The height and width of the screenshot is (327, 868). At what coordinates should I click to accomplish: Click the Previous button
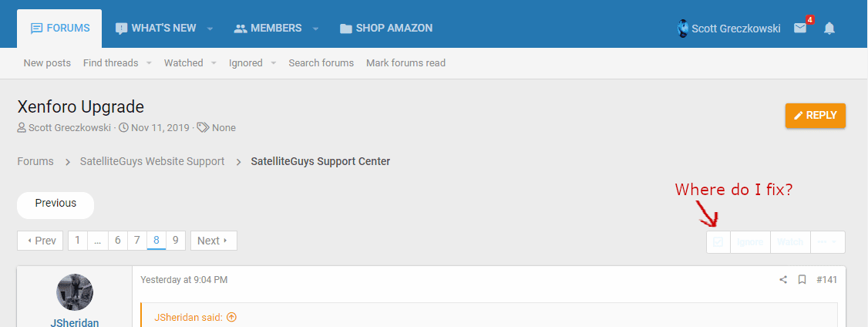coord(56,204)
